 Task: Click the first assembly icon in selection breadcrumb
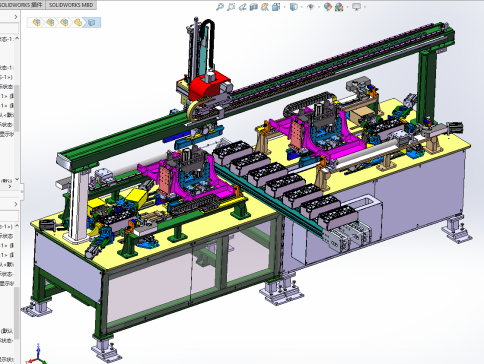point(37,22)
